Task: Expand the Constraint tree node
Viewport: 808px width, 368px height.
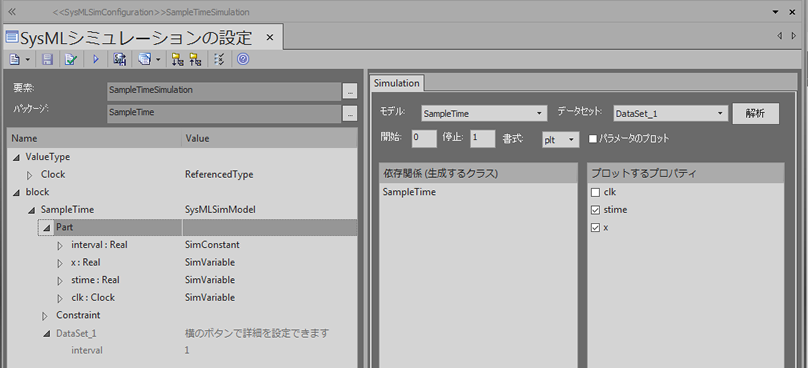Action: pyautogui.click(x=45, y=315)
